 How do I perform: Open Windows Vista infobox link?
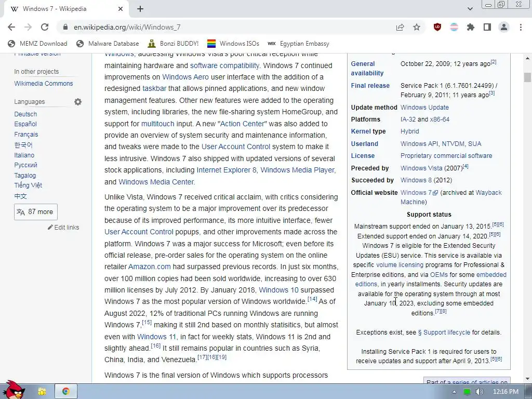click(x=421, y=168)
